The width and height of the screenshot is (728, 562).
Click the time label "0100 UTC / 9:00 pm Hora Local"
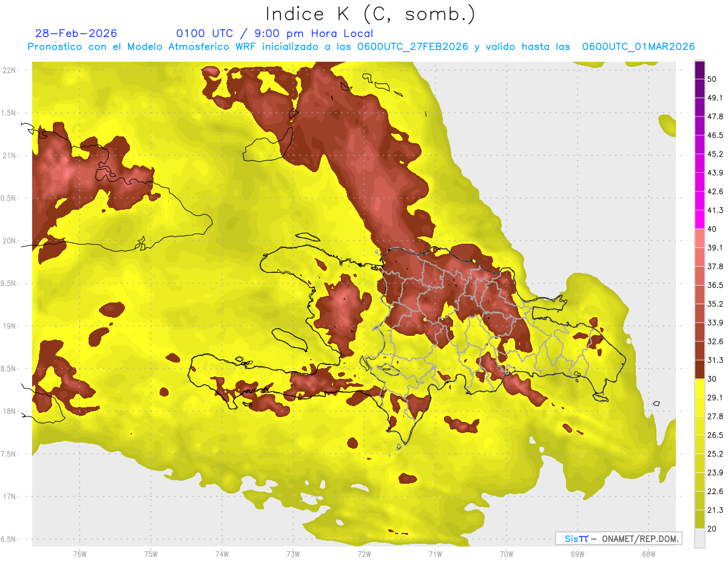click(274, 33)
